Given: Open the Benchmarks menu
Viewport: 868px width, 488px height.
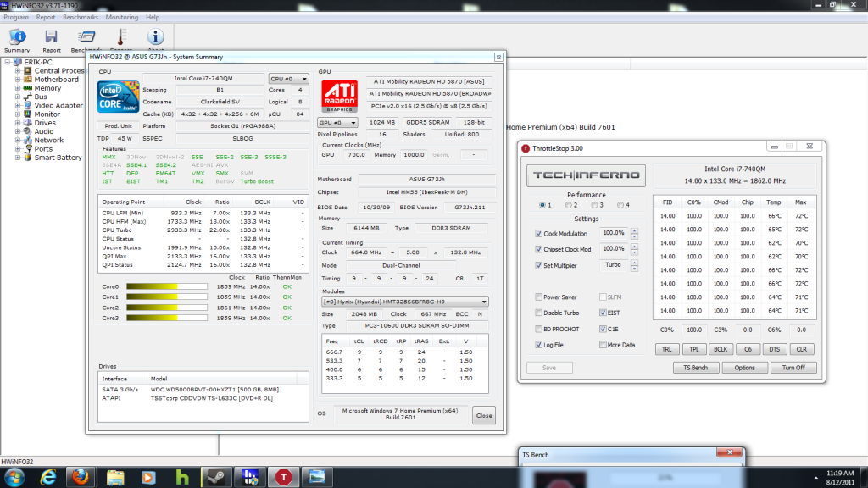Looking at the screenshot, I should (80, 17).
